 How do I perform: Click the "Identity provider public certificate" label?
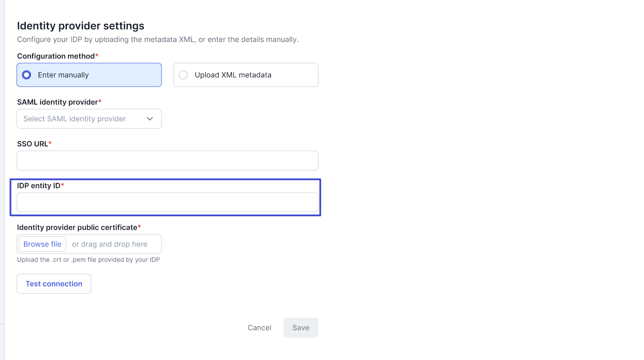tap(77, 228)
